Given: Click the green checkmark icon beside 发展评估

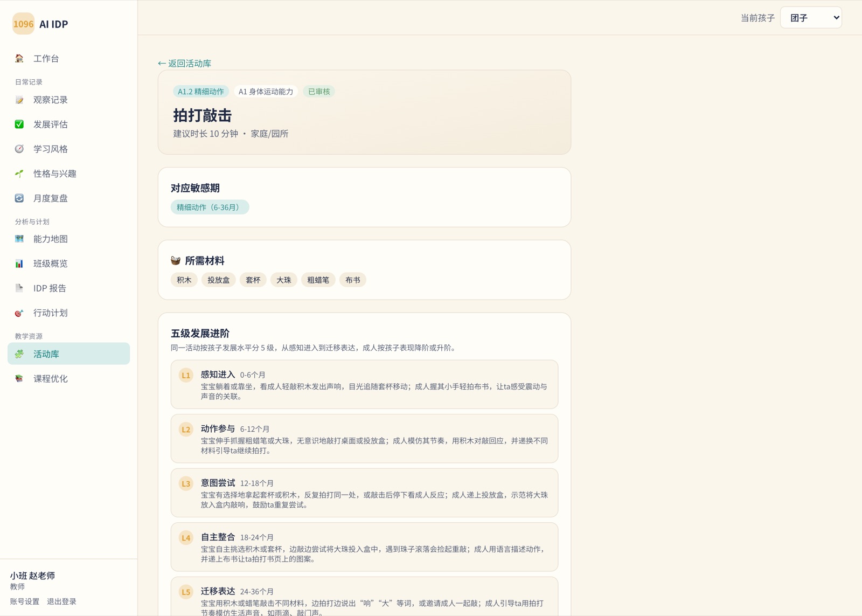Looking at the screenshot, I should coord(19,124).
